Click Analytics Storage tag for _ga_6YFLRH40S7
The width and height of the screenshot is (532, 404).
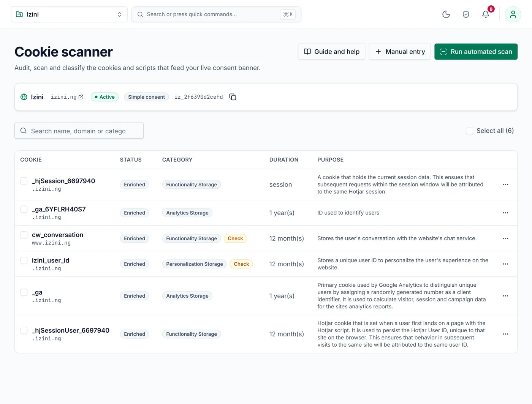click(187, 213)
